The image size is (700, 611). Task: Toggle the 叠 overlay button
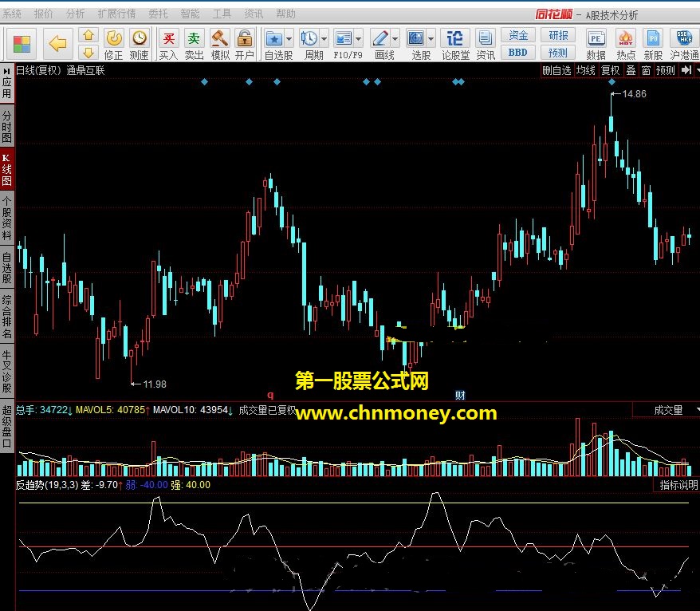coord(631,70)
